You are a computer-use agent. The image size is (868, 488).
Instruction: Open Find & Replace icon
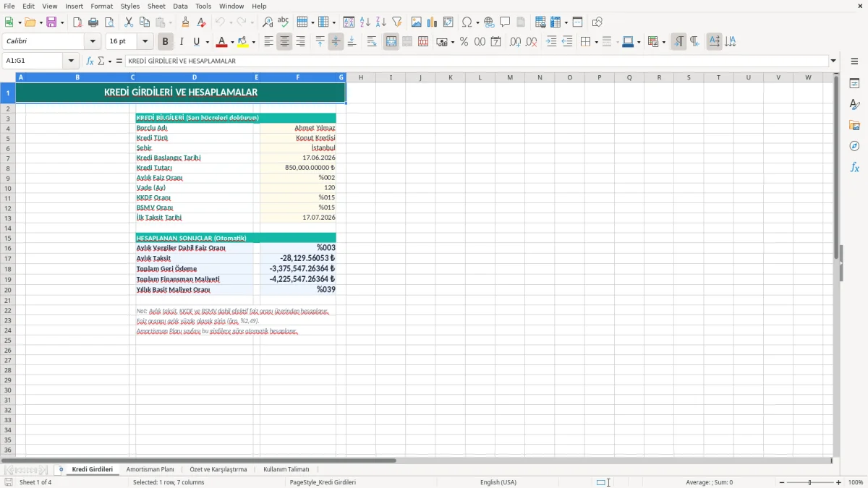pos(268,22)
